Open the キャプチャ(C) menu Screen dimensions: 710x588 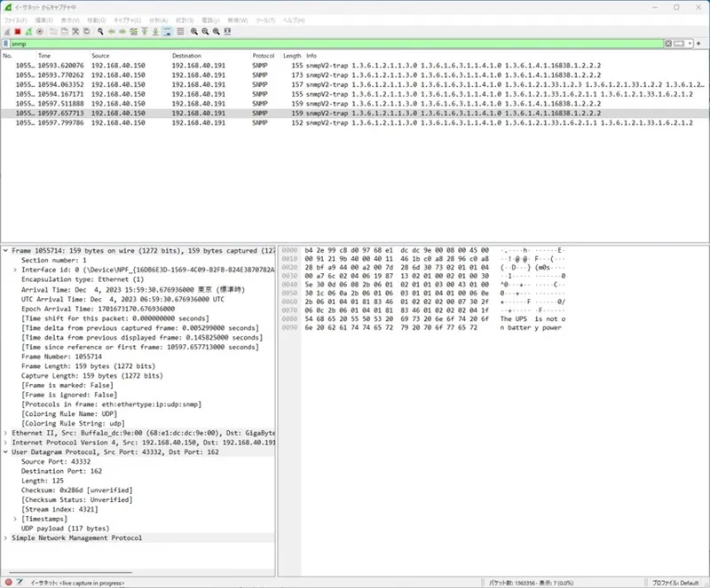127,20
